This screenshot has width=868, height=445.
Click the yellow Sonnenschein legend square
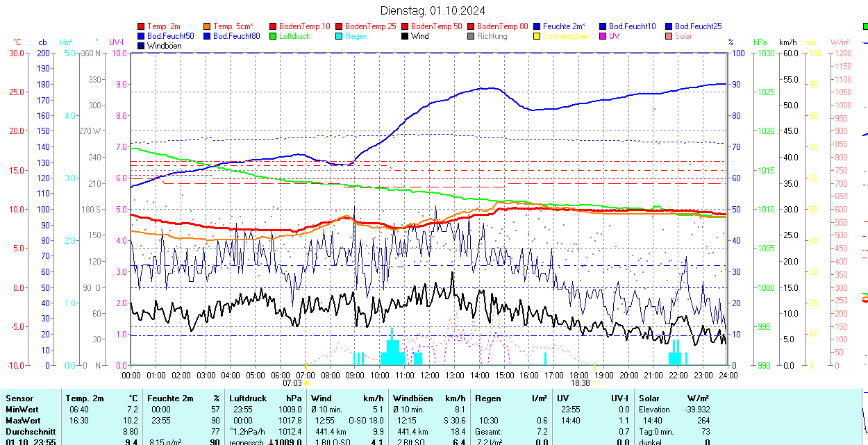click(537, 36)
